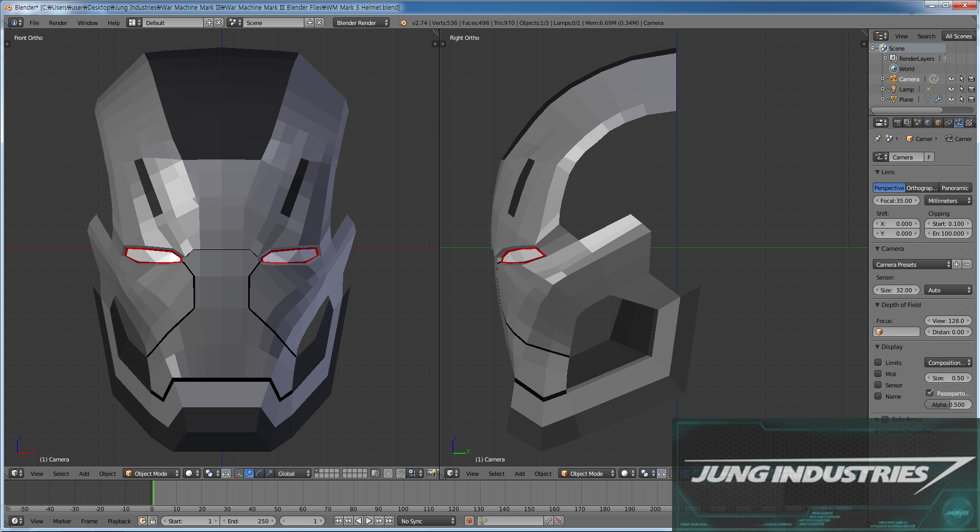Click the Scale manipulator icon
980x532 pixels.
pyautogui.click(x=269, y=473)
